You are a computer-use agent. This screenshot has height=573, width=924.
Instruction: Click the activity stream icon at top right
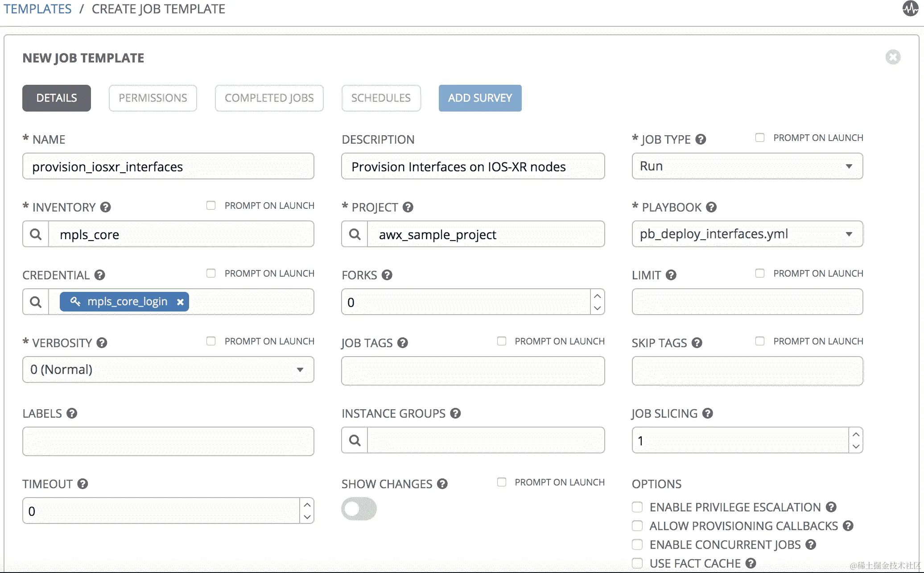coord(910,8)
